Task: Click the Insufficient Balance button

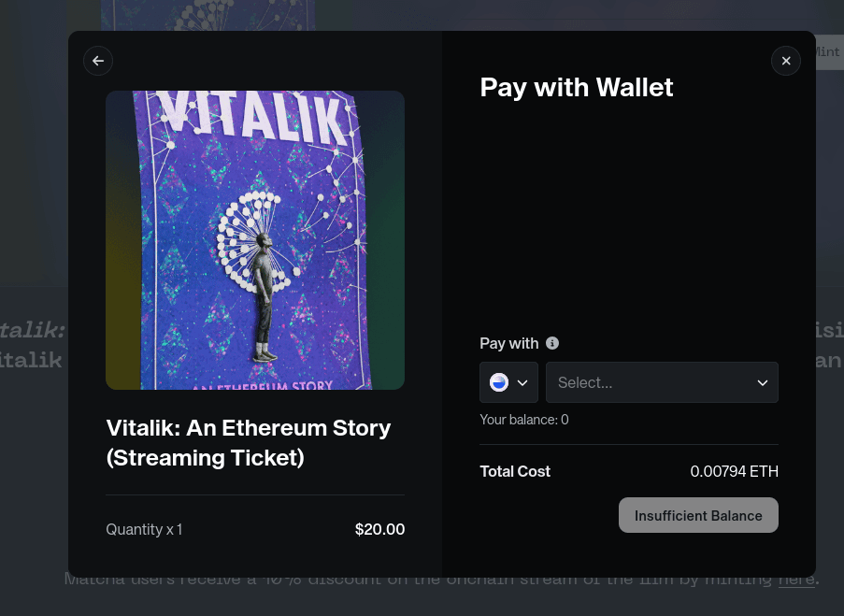Action: point(698,515)
